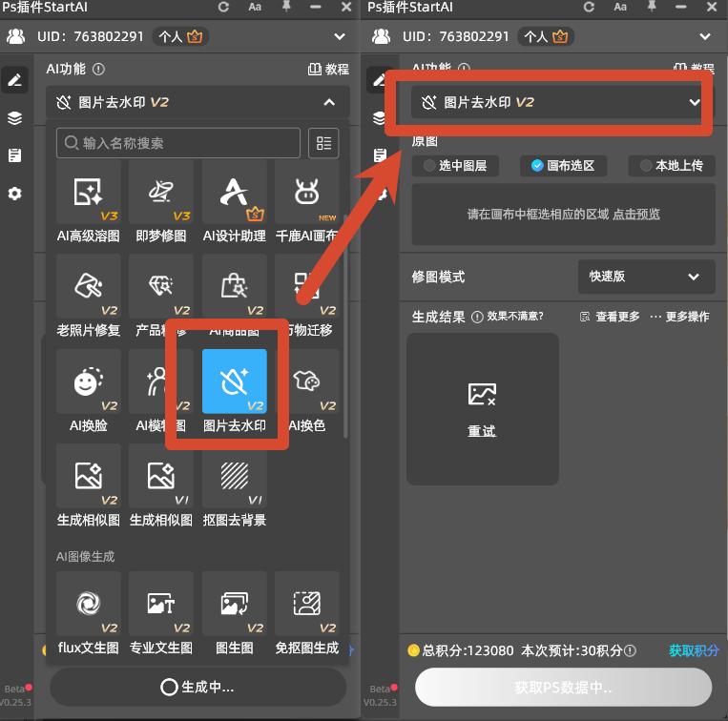Click the 生成中... button
Viewport: 728px width, 721px height.
pyautogui.click(x=198, y=687)
